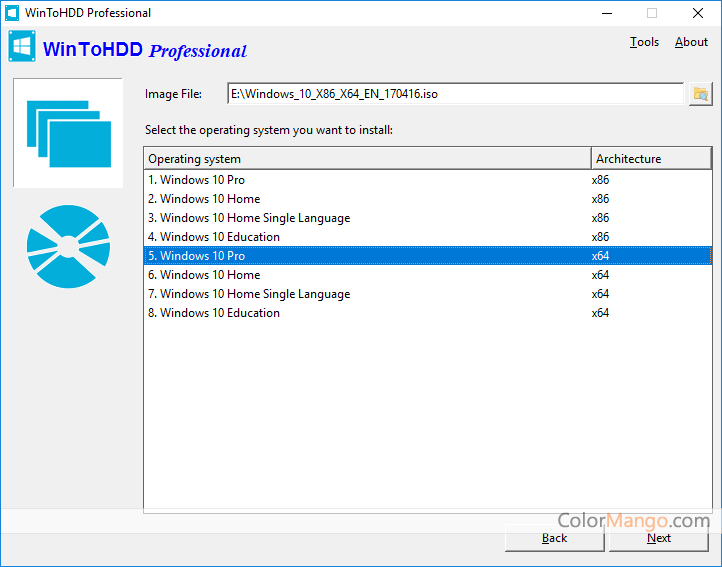The width and height of the screenshot is (722, 567).
Task: Select the stacked windows icon in sidebar
Action: (x=68, y=133)
